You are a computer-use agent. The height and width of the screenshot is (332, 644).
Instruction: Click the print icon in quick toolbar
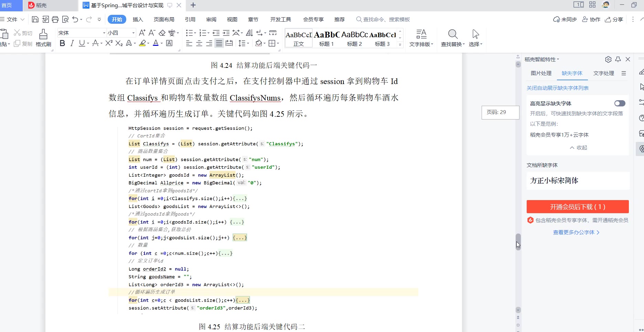tap(55, 20)
